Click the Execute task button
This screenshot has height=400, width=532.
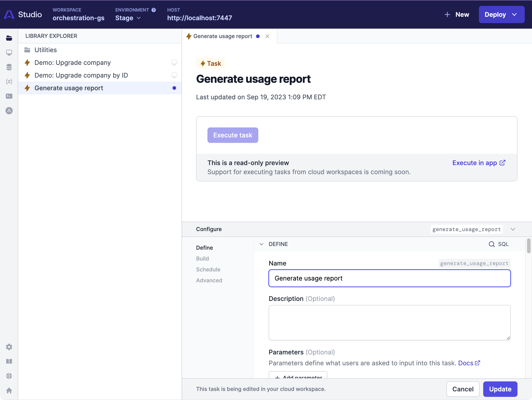tap(233, 135)
